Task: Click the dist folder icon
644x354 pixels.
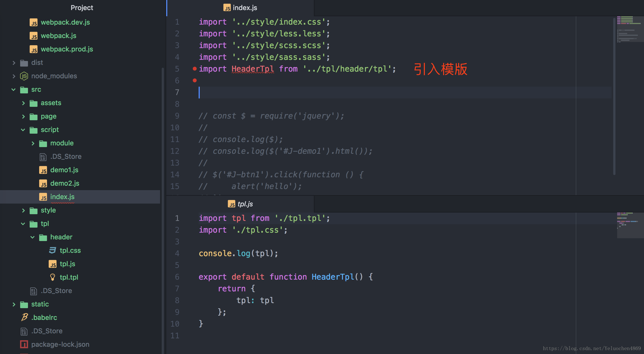Action: tap(24, 63)
